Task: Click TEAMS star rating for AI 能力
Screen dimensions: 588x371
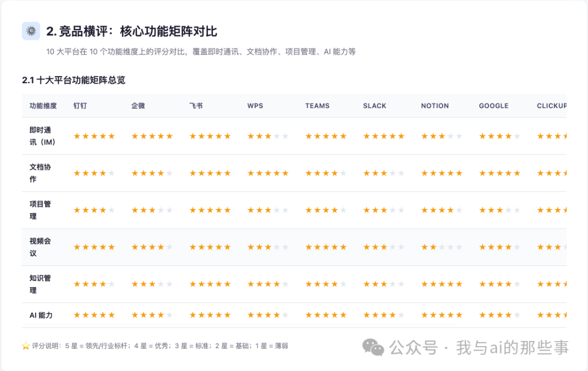Action: (x=326, y=315)
